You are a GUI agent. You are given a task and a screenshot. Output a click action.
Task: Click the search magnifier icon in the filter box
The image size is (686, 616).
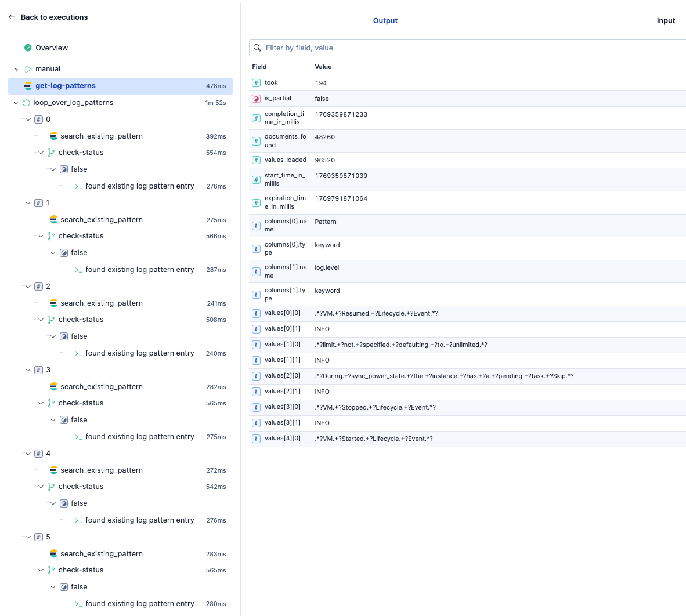click(x=257, y=48)
